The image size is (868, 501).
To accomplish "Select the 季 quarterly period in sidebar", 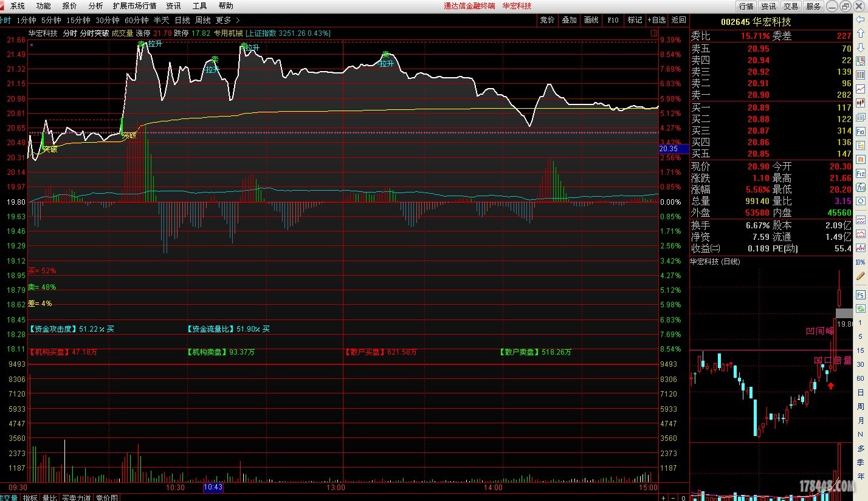I will 861,462.
